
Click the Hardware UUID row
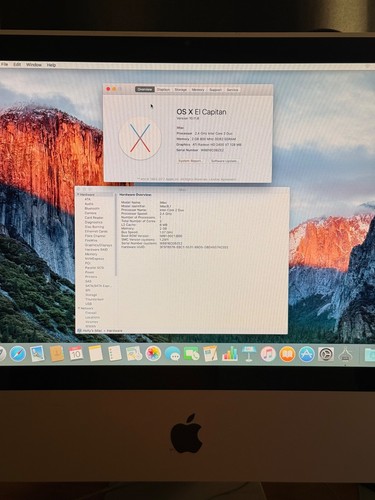pos(174,247)
